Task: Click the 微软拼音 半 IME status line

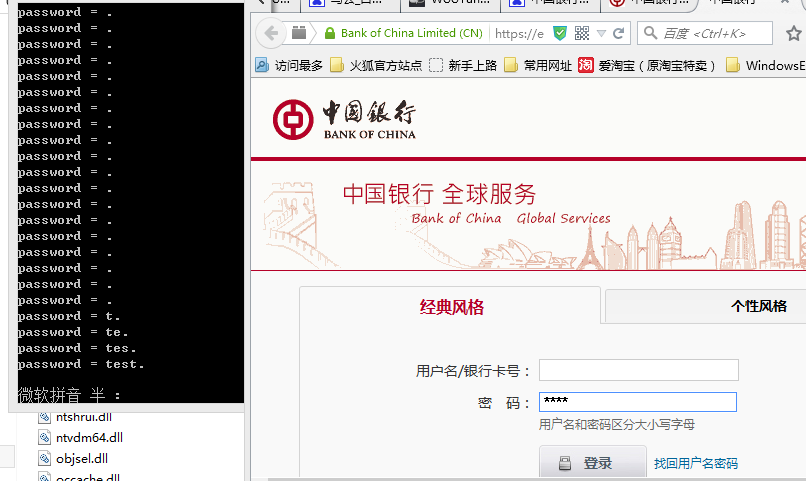Action: pos(69,395)
